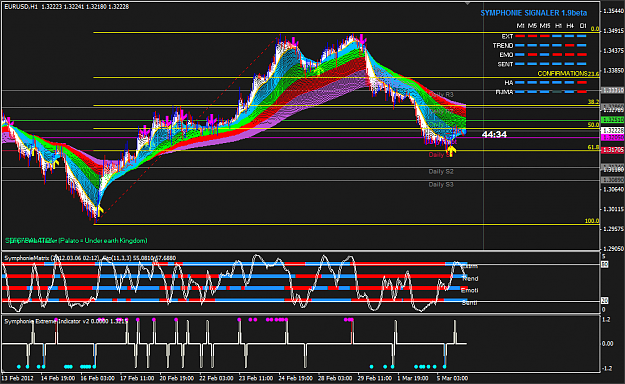Click the RJMA D1 red confirmation bar
625x384 pixels.
(x=582, y=92)
